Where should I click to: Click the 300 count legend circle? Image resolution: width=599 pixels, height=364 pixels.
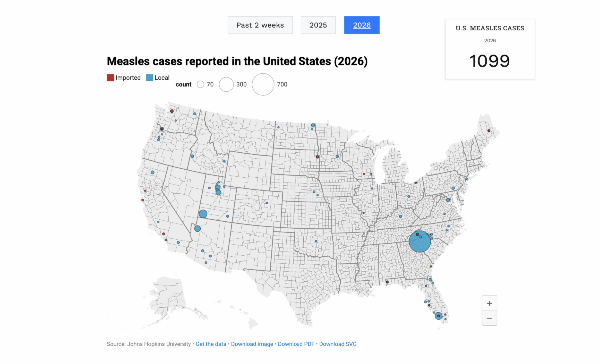click(x=226, y=85)
